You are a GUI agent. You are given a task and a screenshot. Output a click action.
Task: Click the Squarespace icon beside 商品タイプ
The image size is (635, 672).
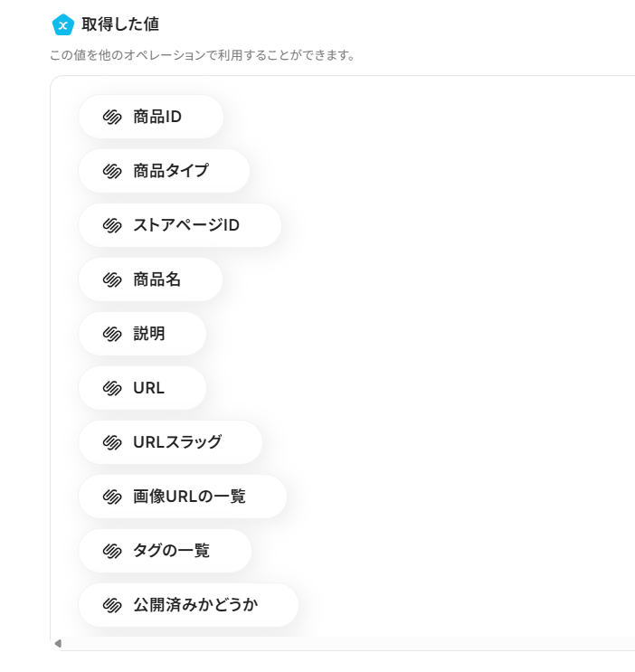pyautogui.click(x=112, y=172)
